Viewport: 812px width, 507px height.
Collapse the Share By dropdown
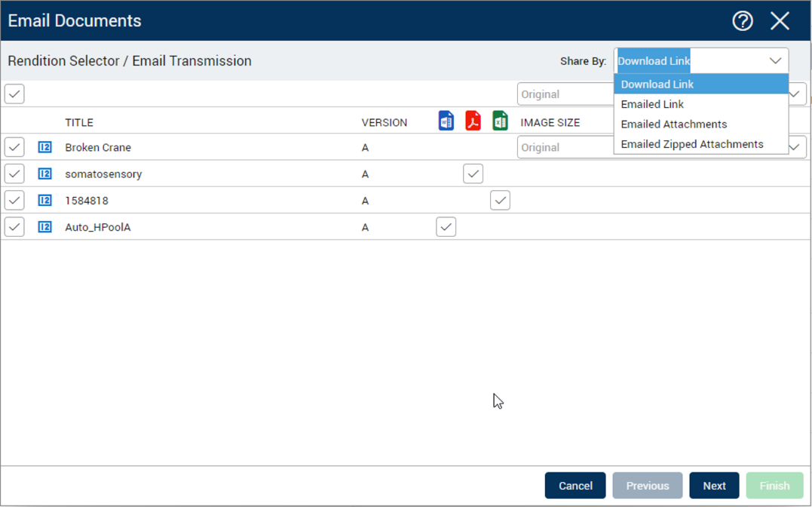(x=775, y=61)
